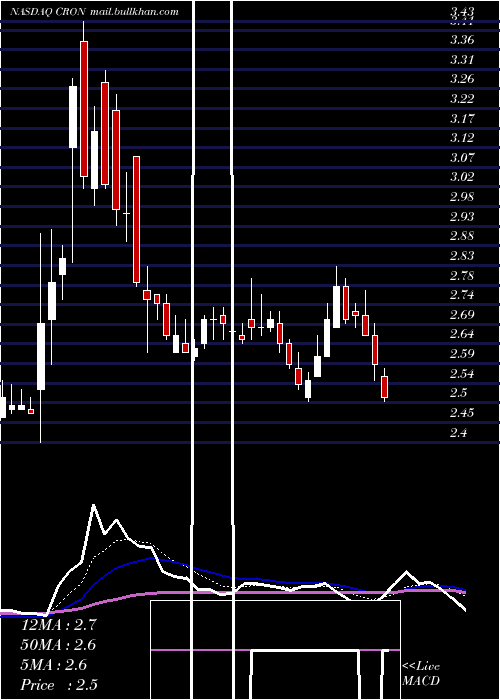
Task: Click the 2.69 price axis label
Action: (x=462, y=315)
